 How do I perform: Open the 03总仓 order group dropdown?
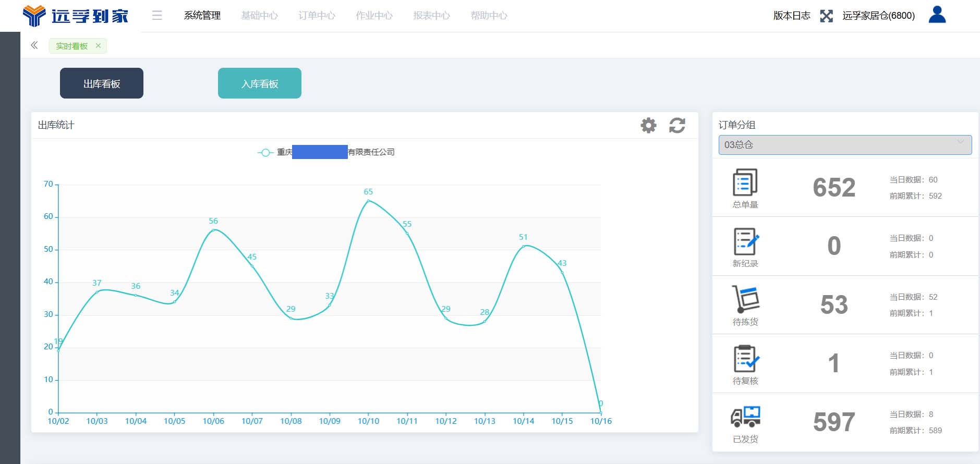click(844, 145)
